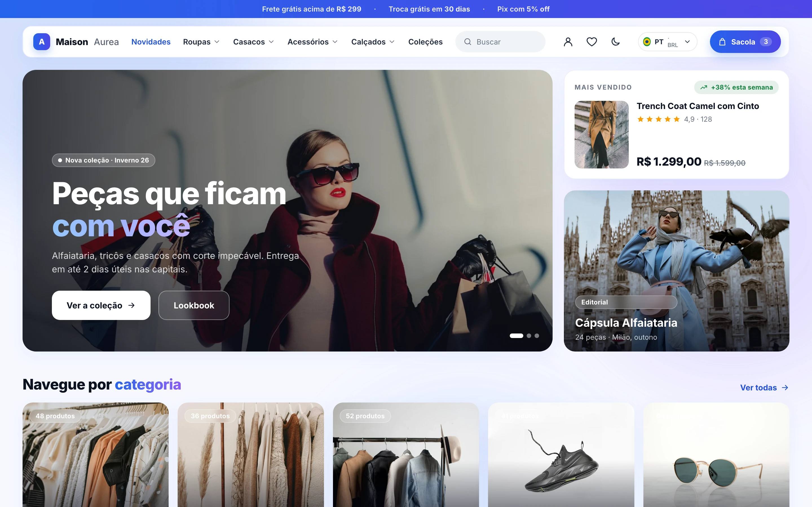Open the user account icon
This screenshot has width=812, height=507.
(x=568, y=42)
